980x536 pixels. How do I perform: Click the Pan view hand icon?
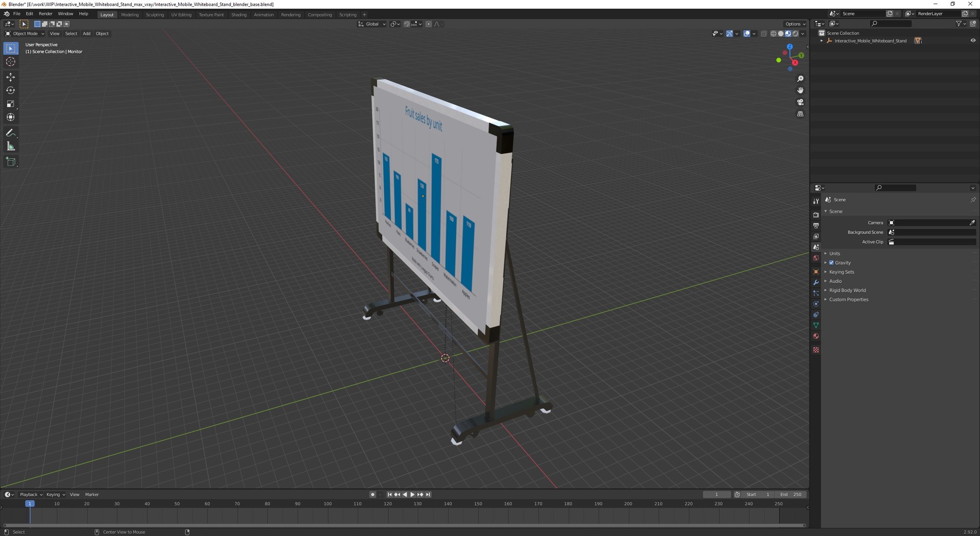tap(800, 90)
